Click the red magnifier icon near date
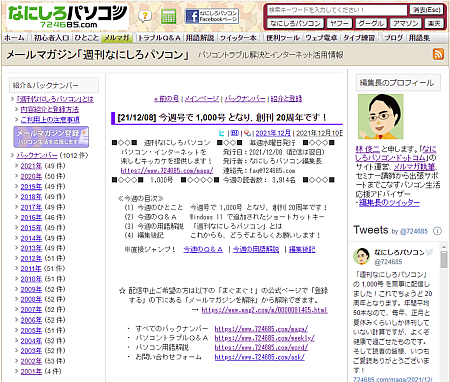The width and height of the screenshot is (450, 382). coord(247,133)
